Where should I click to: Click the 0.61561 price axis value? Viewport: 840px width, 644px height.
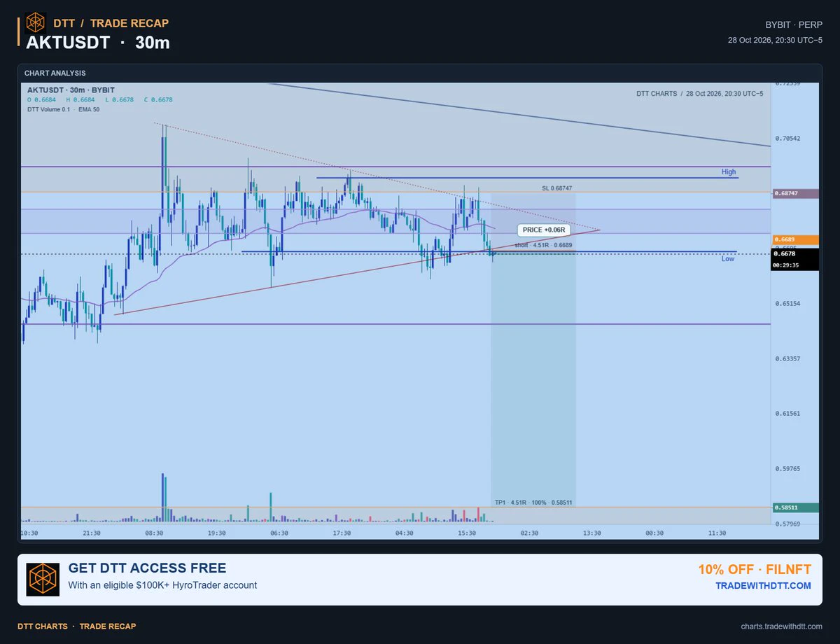pyautogui.click(x=787, y=414)
